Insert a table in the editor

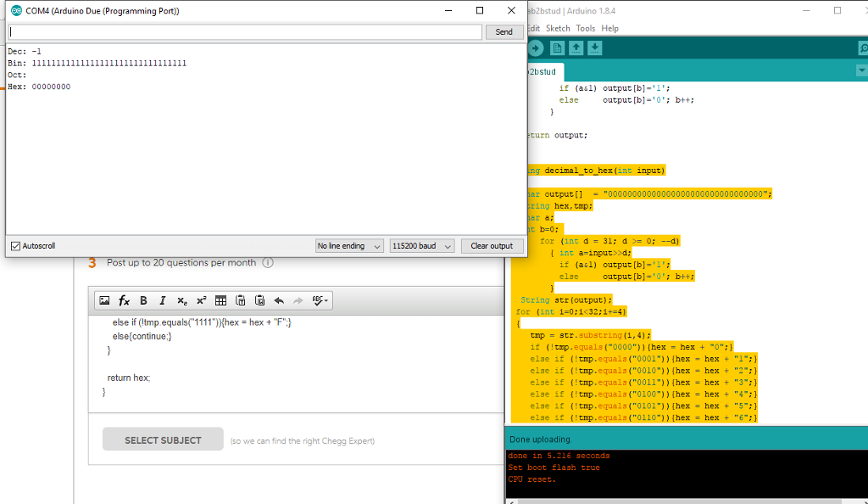(220, 300)
